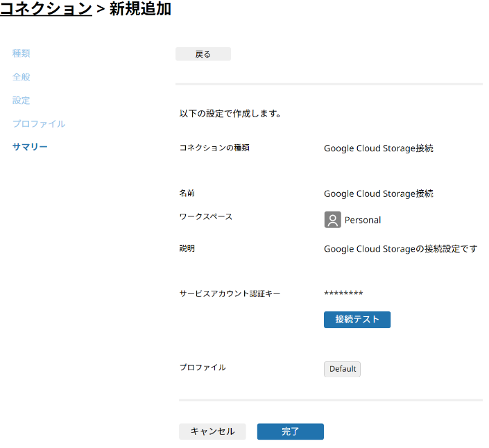Cancel with the キャンセル button

[212, 431]
